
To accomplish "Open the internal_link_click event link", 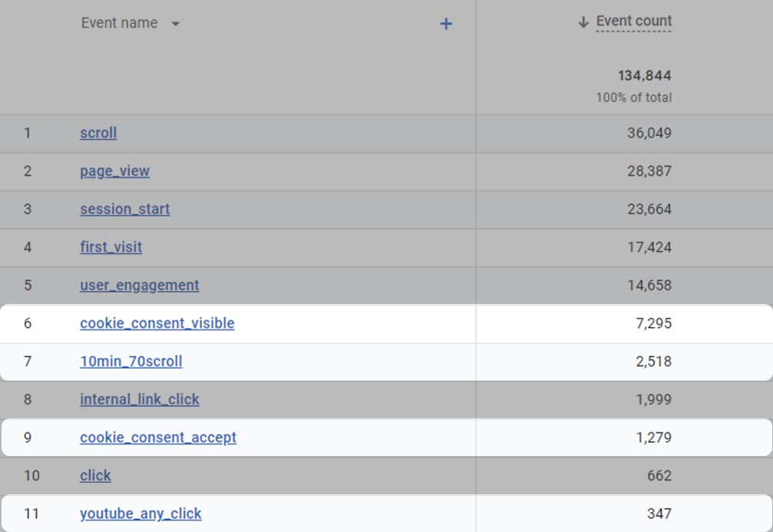I will tap(139, 399).
